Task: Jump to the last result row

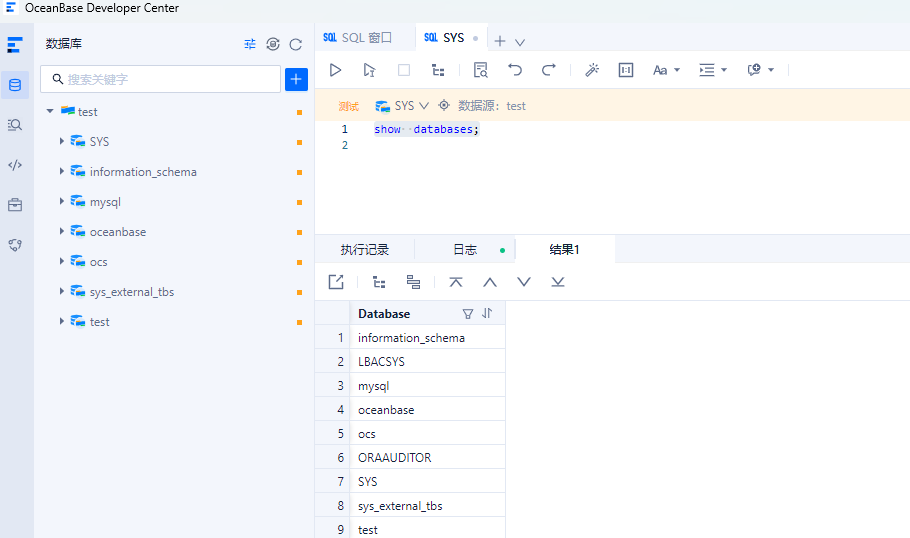Action: (x=558, y=282)
